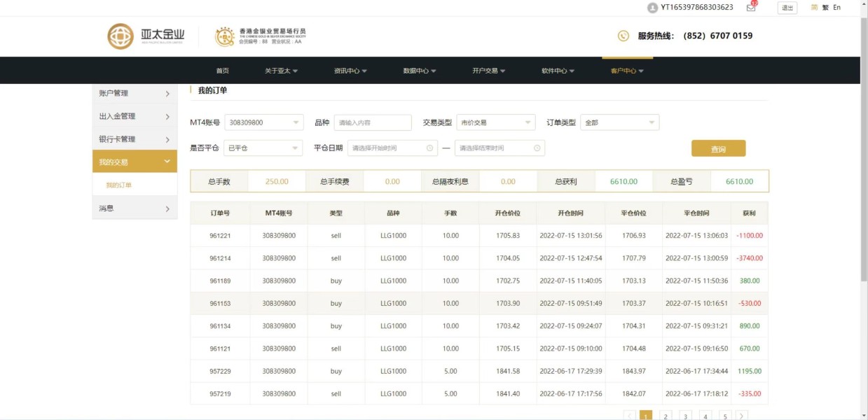Image resolution: width=868 pixels, height=420 pixels.
Task: Click order number 961189
Action: pyautogui.click(x=220, y=281)
